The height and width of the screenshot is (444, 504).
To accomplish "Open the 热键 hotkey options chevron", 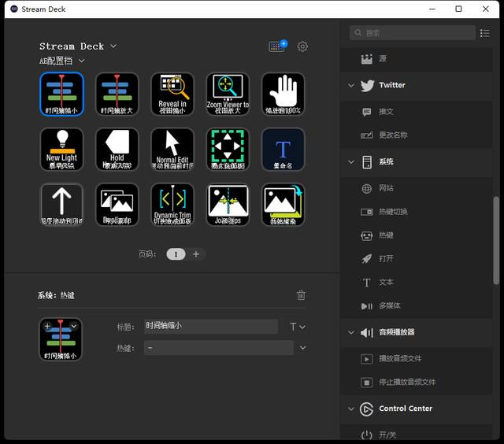I will (x=302, y=348).
